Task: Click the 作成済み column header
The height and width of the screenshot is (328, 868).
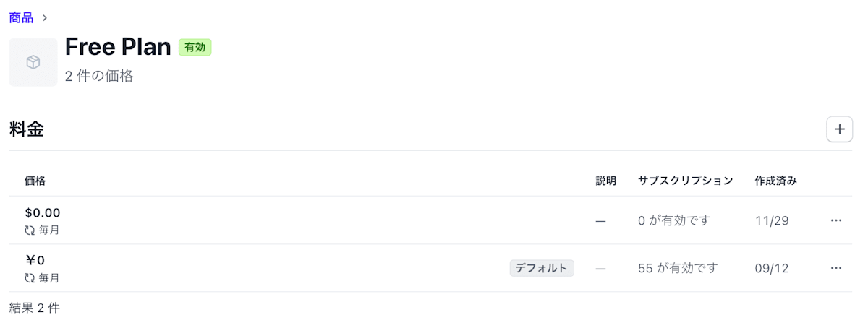Action: pyautogui.click(x=775, y=181)
